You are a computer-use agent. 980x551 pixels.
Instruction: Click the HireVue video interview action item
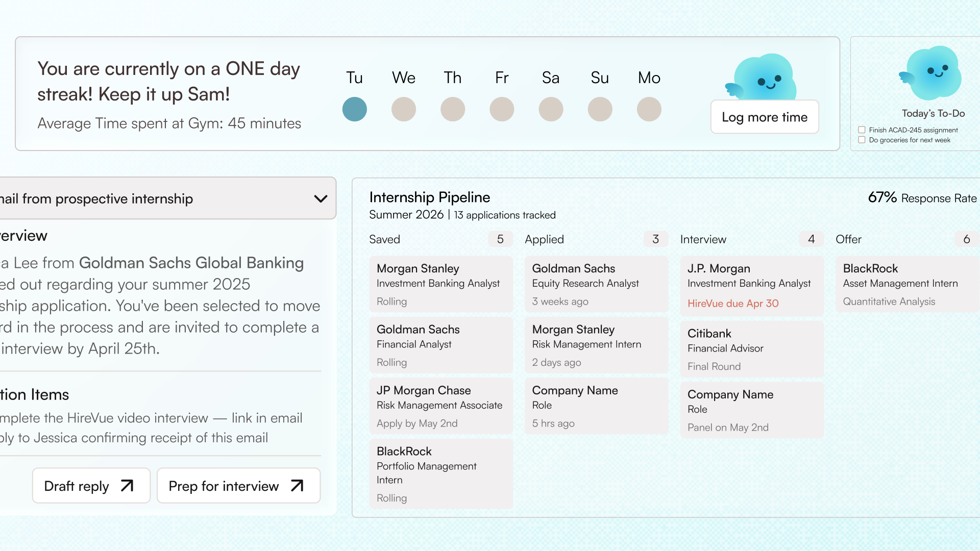tap(151, 418)
